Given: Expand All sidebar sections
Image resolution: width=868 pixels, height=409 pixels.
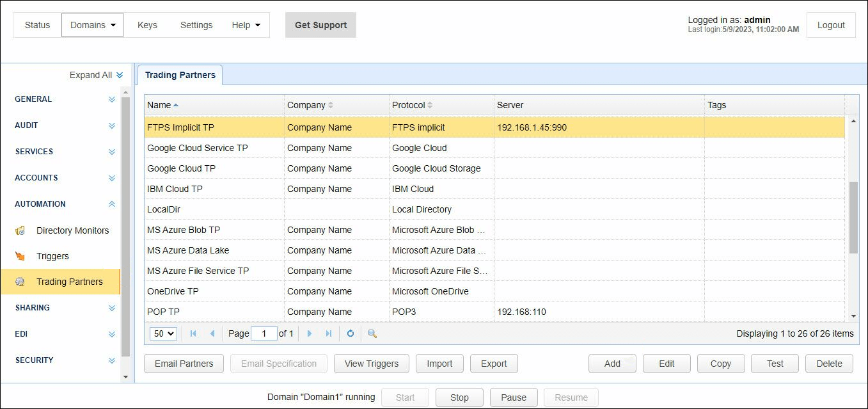Looking at the screenshot, I should 97,75.
